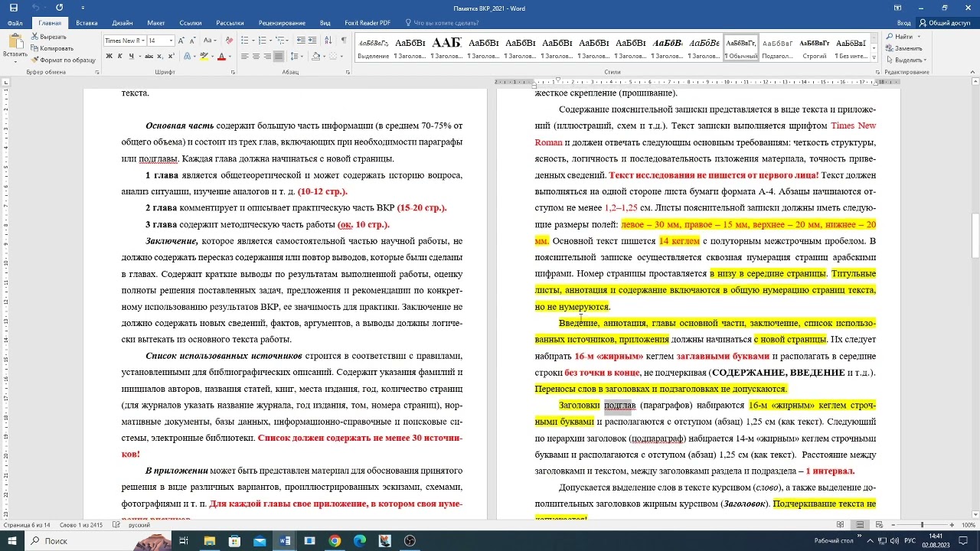This screenshot has height=551, width=980.
Task: Align the text to the left
Action: 245,57
